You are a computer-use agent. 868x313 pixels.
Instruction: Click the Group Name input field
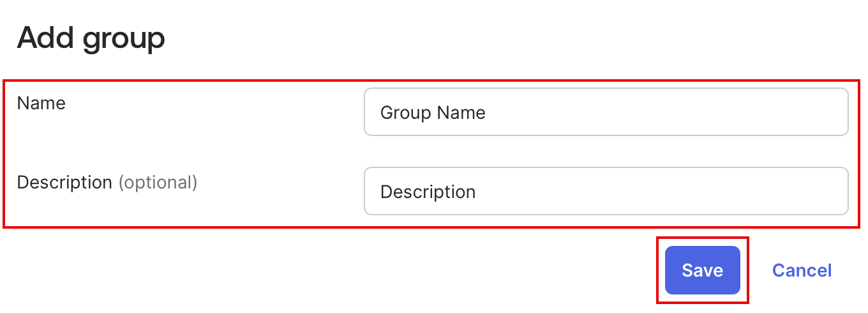[606, 112]
